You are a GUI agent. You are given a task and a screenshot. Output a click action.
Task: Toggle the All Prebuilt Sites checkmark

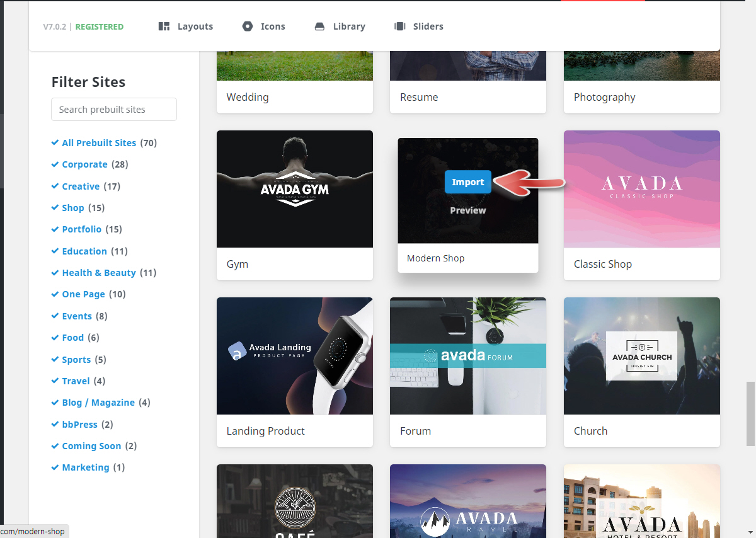pos(55,143)
